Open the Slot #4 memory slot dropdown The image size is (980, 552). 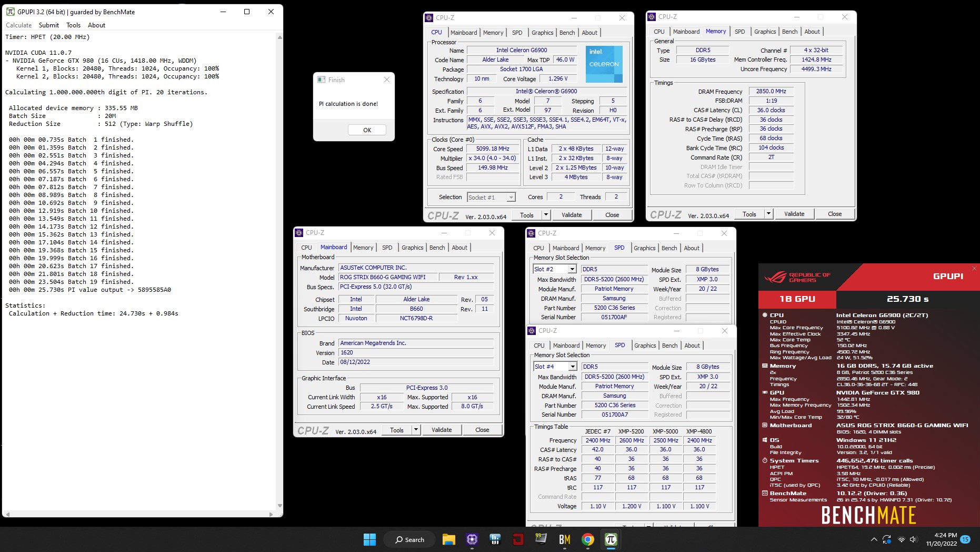click(x=573, y=367)
